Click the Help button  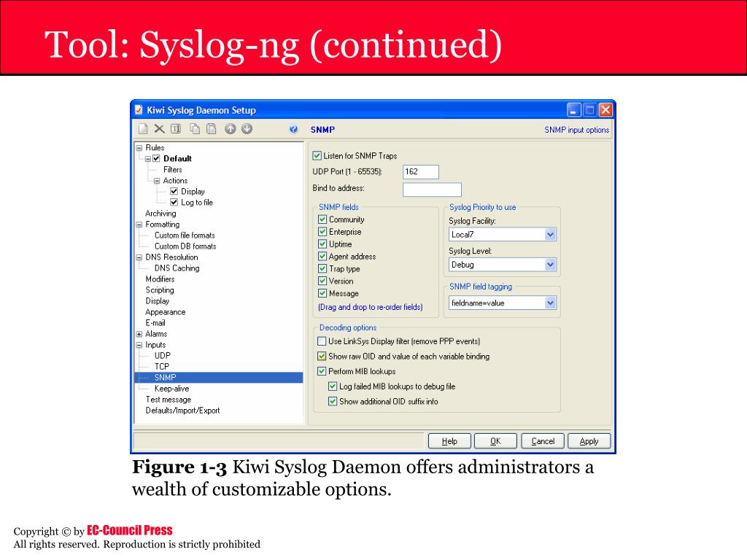coord(449,441)
